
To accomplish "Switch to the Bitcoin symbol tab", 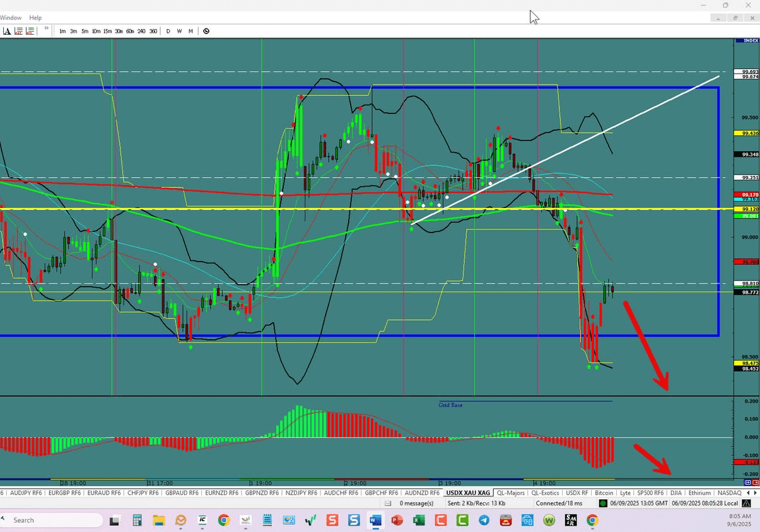I will pyautogui.click(x=604, y=492).
